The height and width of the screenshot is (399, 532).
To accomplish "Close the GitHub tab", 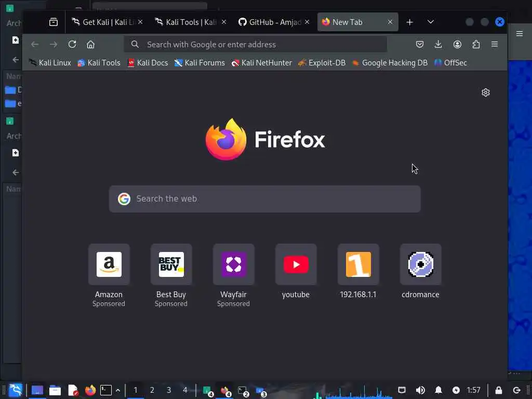I will point(307,22).
